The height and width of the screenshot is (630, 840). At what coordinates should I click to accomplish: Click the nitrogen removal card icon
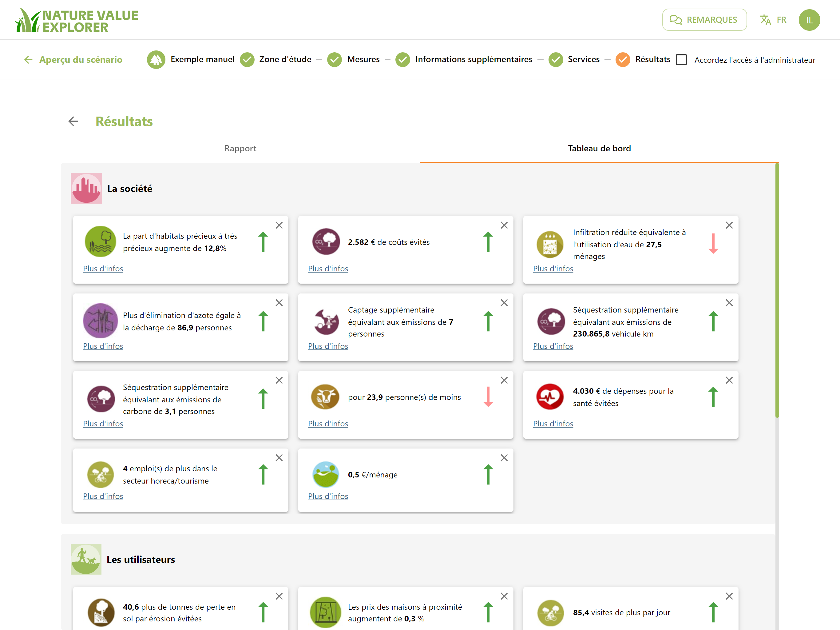(100, 321)
